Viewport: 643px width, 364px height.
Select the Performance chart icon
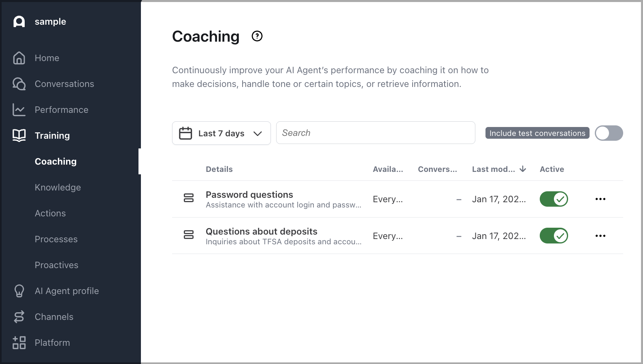point(19,110)
